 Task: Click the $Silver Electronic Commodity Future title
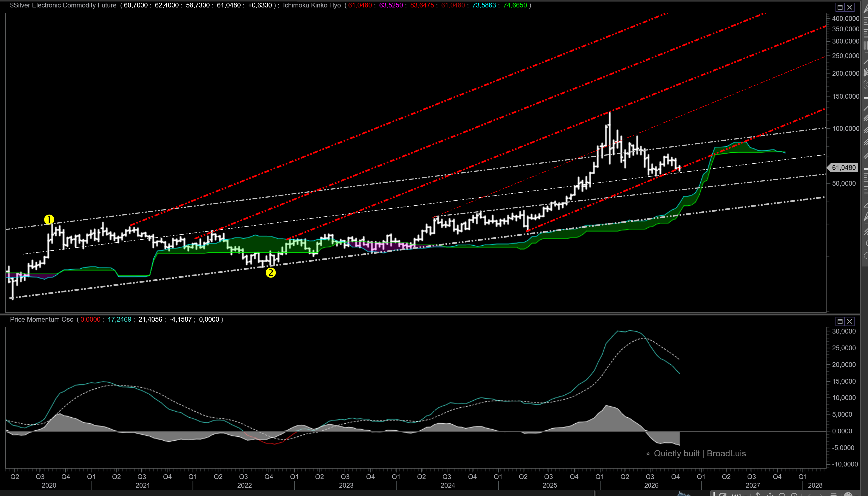pyautogui.click(x=63, y=5)
